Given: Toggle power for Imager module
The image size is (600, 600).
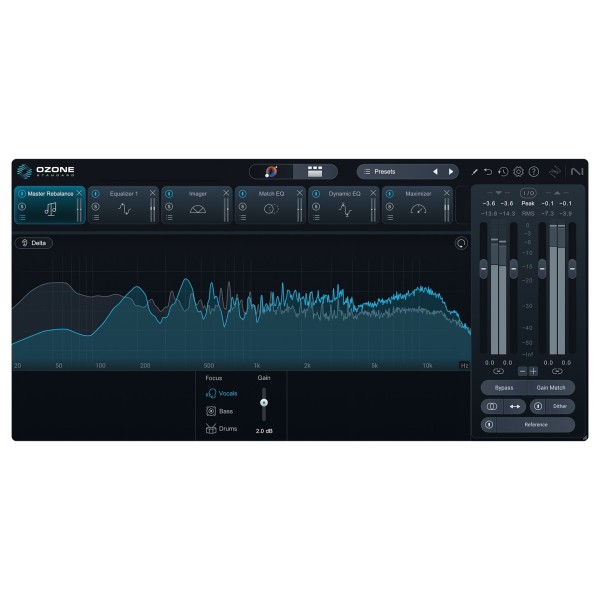Looking at the screenshot, I should tap(169, 194).
